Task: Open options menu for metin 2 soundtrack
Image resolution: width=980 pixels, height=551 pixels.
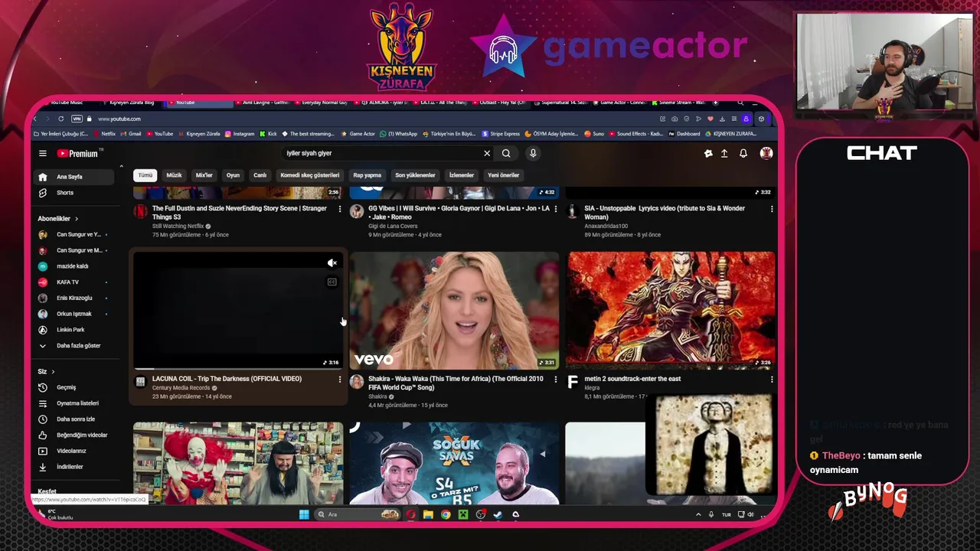Action: (772, 380)
